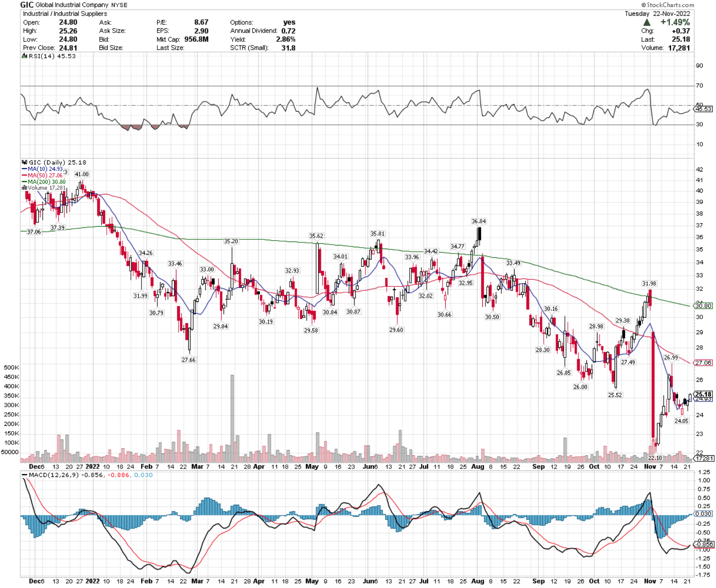Viewport: 716px width, 588px height.
Task: Click the 500K volume scale label
Action: 11,367
